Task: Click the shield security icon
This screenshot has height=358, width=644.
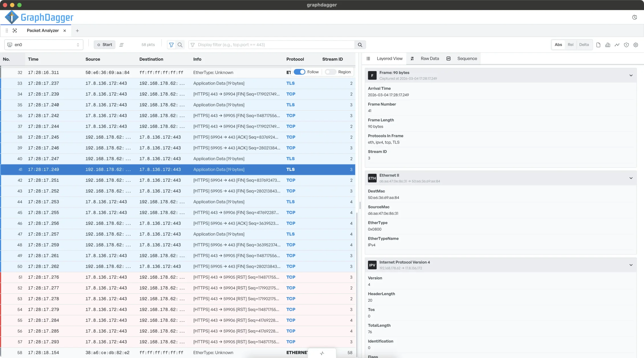Action: [626, 45]
